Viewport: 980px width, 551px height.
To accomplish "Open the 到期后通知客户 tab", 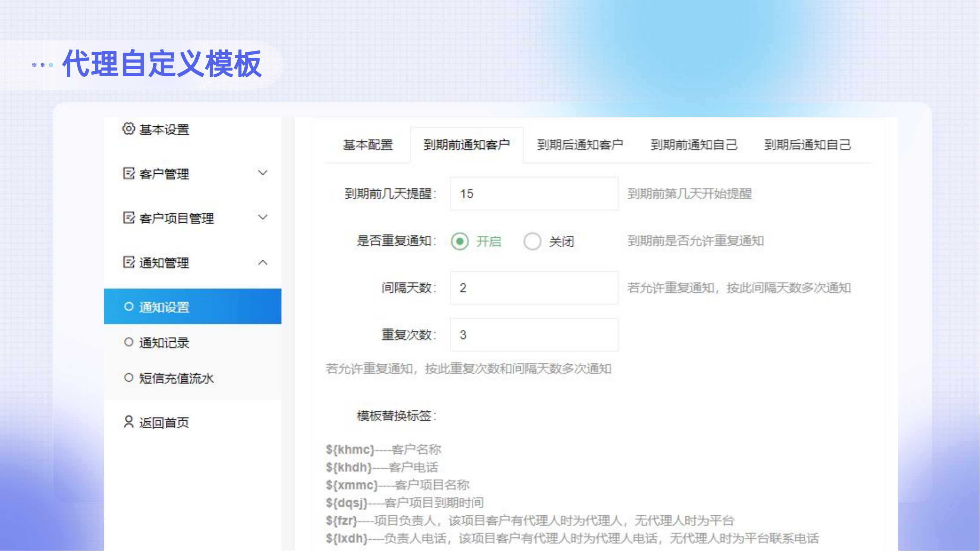I will (x=580, y=145).
